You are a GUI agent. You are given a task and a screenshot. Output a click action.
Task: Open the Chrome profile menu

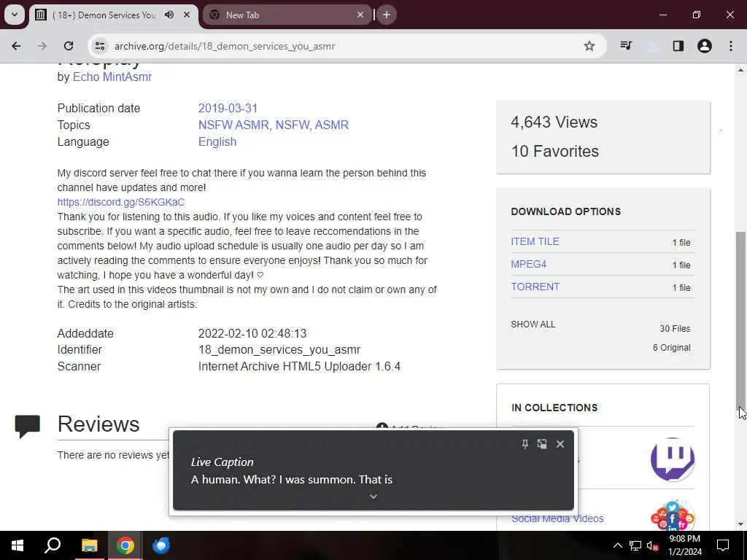[705, 46]
